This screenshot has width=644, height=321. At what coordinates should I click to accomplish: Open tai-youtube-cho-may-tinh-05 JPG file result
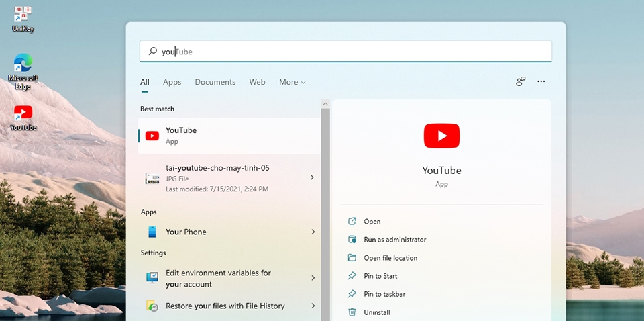(229, 179)
